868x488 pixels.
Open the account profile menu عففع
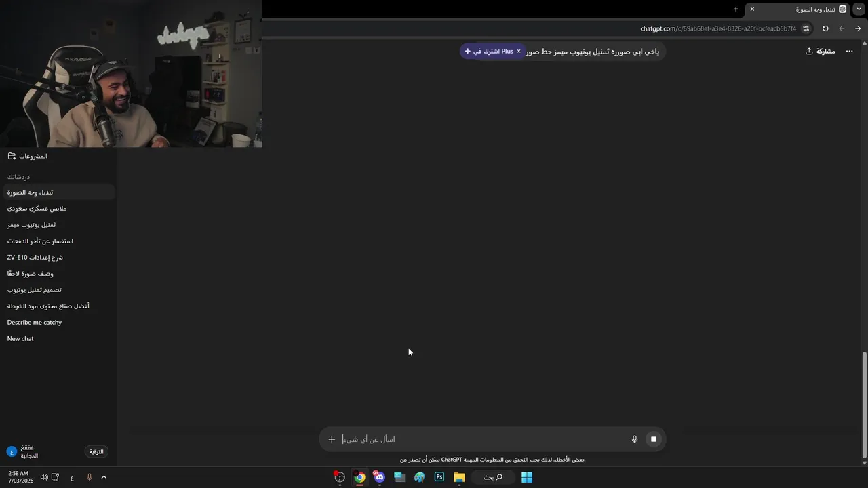point(24,451)
